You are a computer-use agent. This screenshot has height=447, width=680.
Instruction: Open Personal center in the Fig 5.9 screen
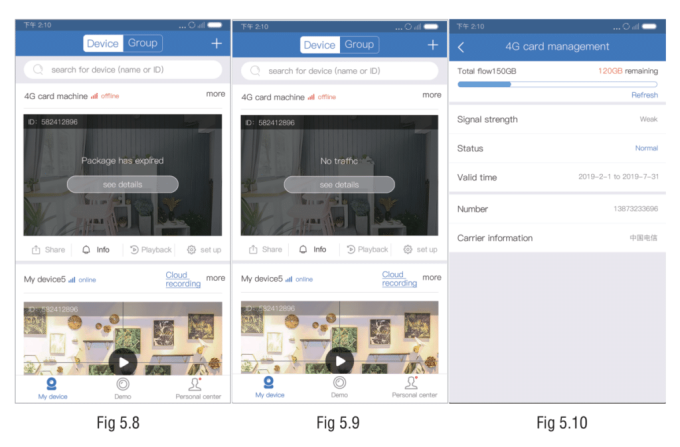tap(414, 387)
